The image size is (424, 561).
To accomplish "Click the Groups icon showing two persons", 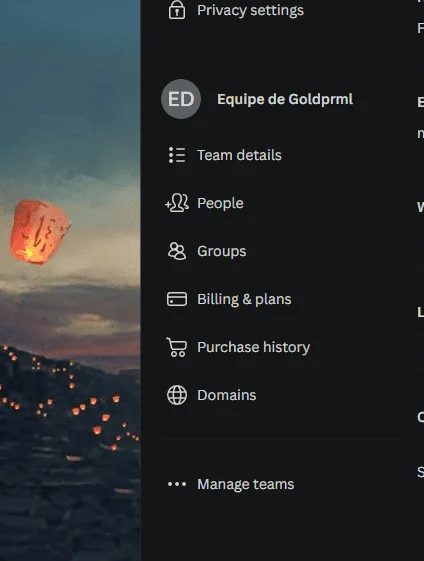I will (177, 251).
